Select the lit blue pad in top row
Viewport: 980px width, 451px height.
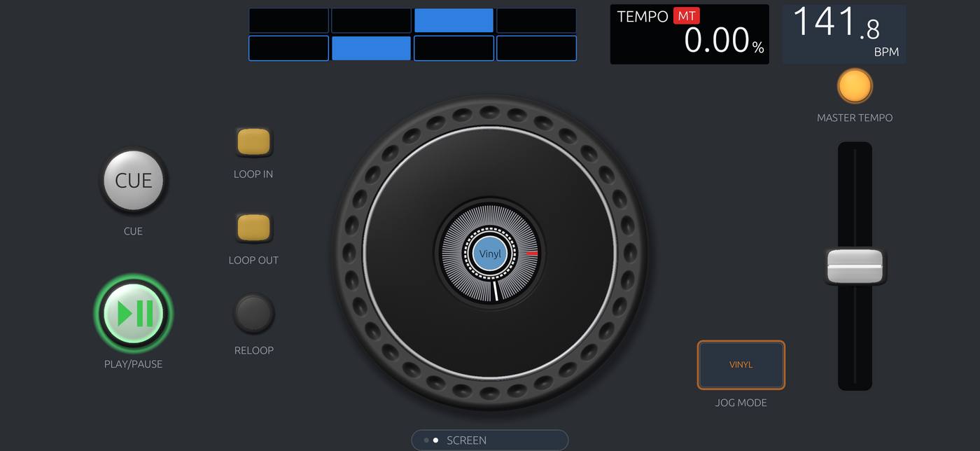[x=454, y=20]
